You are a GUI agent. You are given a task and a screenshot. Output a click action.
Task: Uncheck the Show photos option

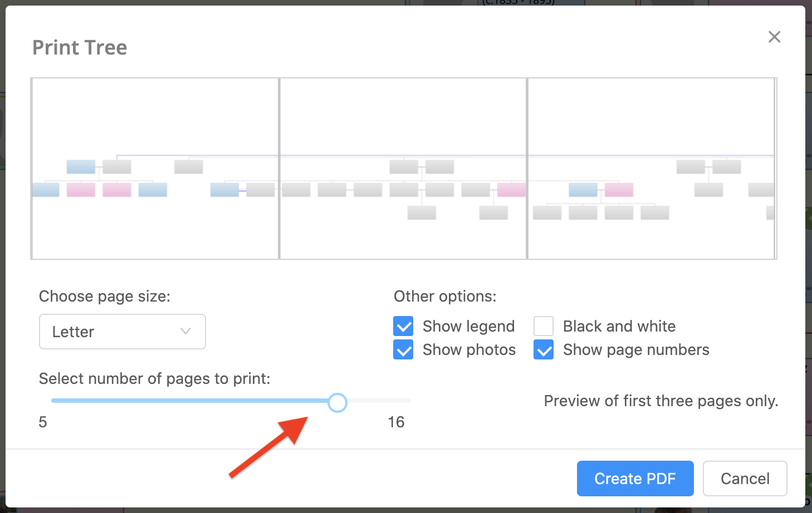(x=403, y=350)
